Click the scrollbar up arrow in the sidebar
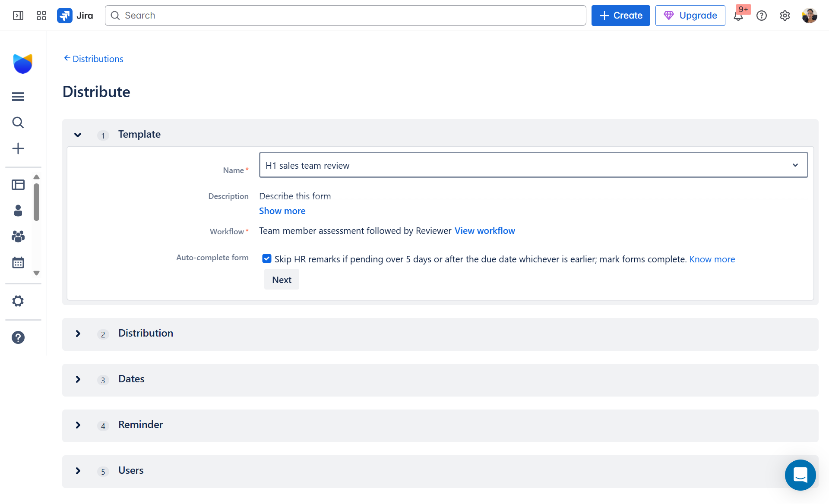Viewport: 829px width, 504px height. 36,177
